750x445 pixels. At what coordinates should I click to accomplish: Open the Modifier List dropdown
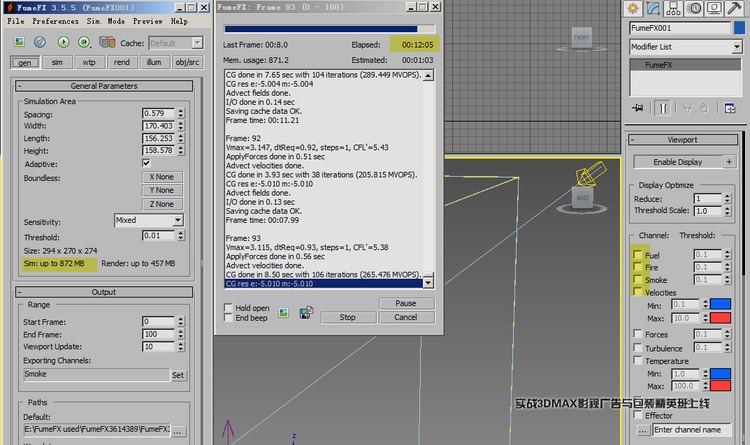click(686, 47)
